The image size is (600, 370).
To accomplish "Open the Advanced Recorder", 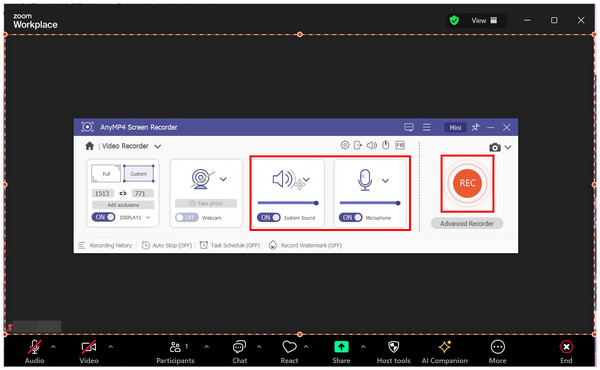I will click(466, 223).
